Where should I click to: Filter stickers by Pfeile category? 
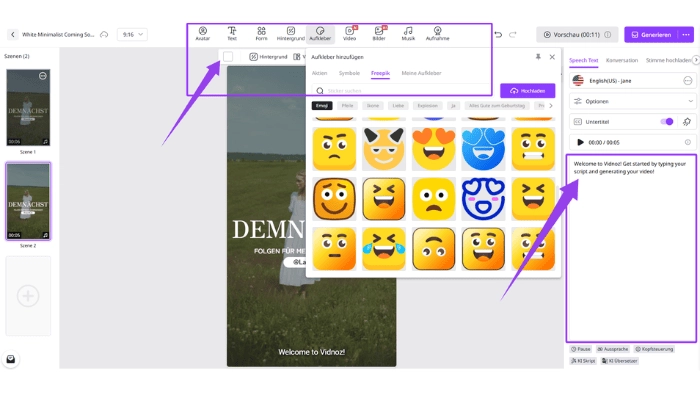click(347, 106)
